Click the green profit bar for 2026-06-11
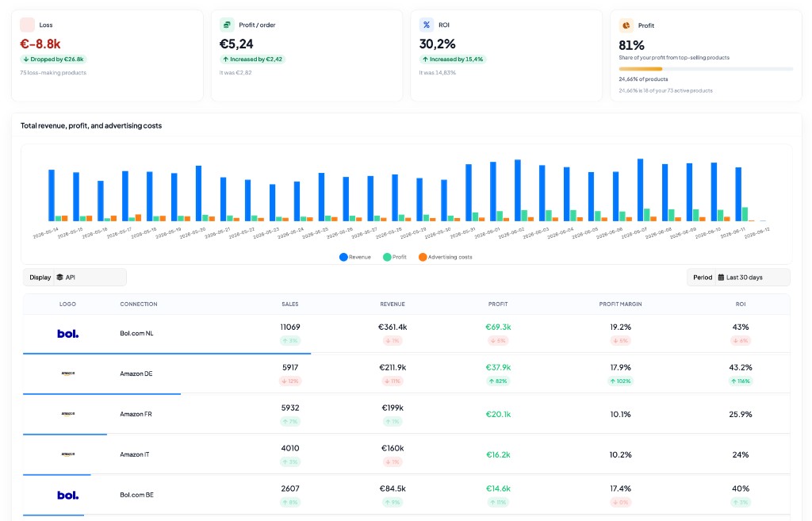This screenshot has width=812, height=521. coord(745,214)
